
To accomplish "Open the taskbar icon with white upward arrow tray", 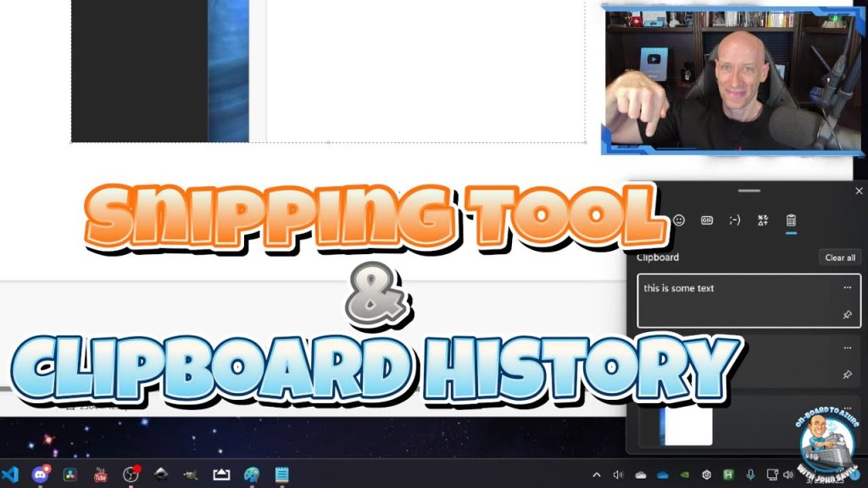I will (221, 474).
